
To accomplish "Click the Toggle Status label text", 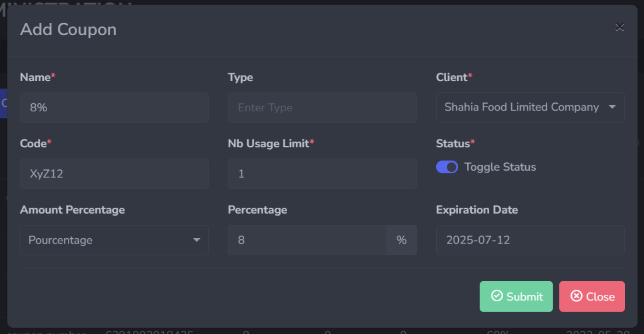I will click(x=500, y=167).
